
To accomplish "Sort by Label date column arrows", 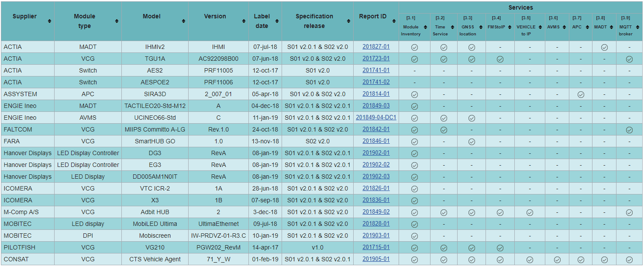I will pyautogui.click(x=277, y=21).
